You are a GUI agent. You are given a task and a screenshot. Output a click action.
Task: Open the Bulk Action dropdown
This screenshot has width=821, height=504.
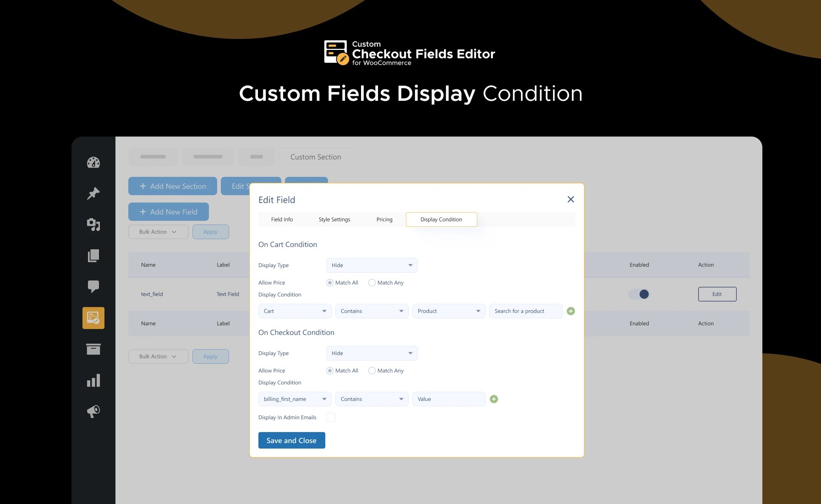(158, 232)
